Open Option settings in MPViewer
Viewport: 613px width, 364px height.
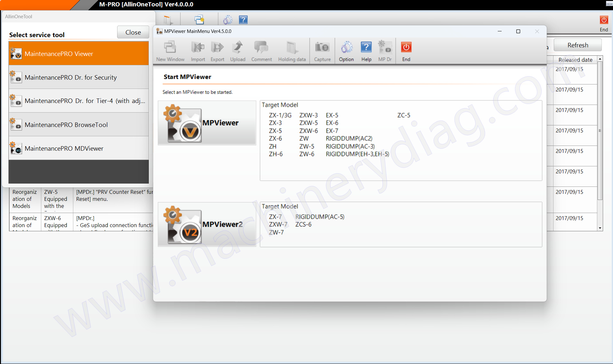(x=346, y=51)
